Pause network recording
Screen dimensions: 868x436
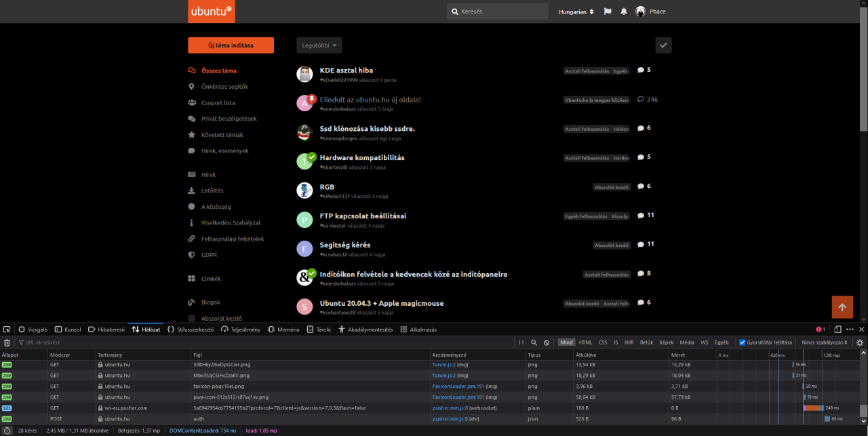[522, 342]
